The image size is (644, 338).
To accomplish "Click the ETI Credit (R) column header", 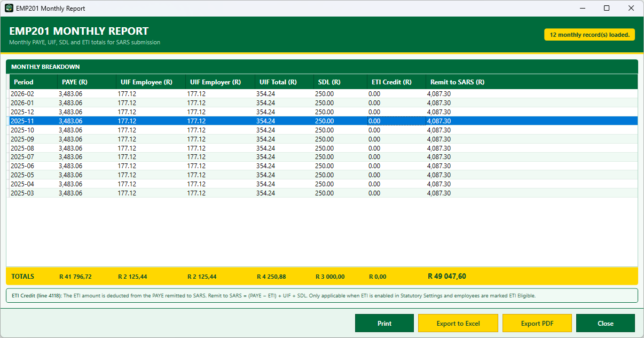I will (x=396, y=82).
